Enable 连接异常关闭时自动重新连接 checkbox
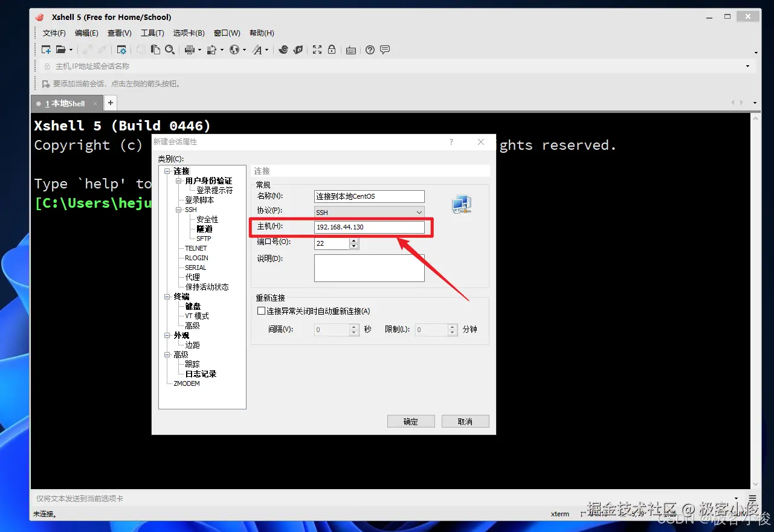774x532 pixels. click(262, 311)
